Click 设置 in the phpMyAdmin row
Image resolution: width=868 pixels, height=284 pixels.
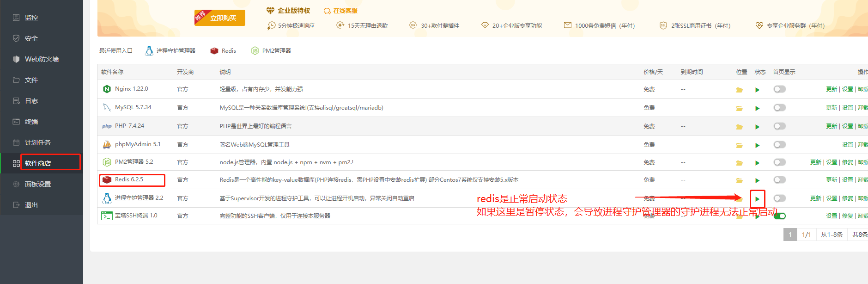(x=848, y=145)
